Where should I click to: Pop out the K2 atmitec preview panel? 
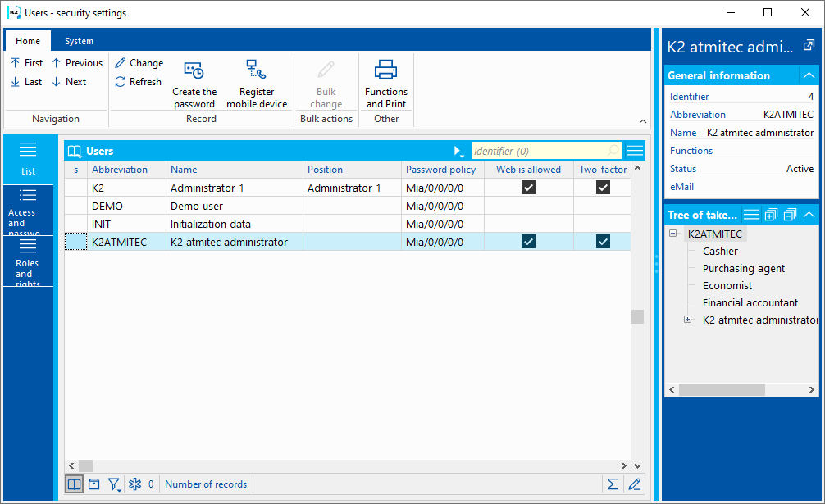click(809, 46)
